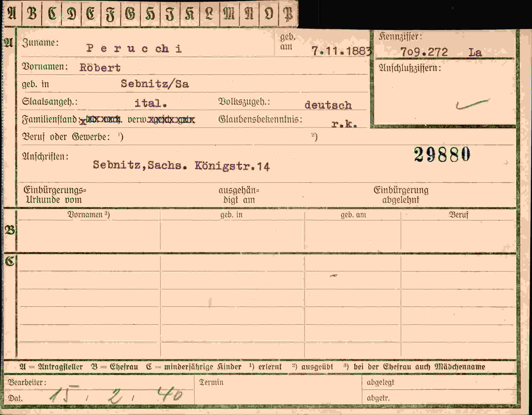Select the letter M index tab
Image resolution: width=532 pixels, height=415 pixels.
pyautogui.click(x=230, y=14)
